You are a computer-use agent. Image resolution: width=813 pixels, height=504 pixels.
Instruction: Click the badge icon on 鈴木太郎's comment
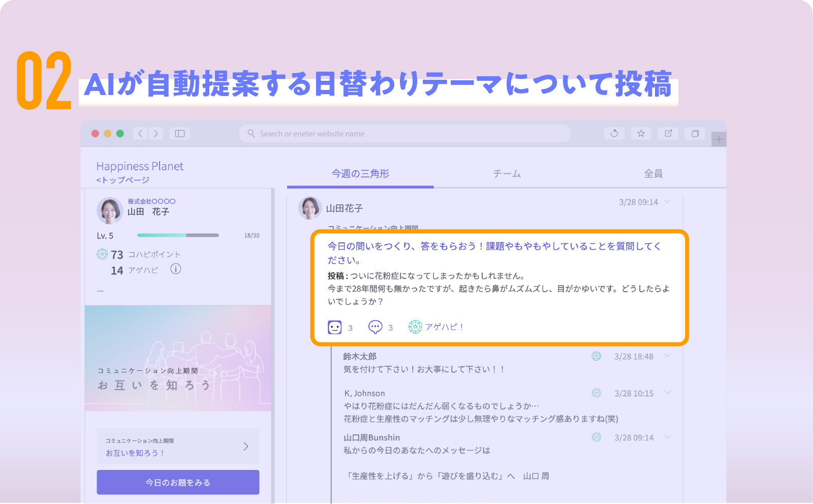(x=596, y=356)
